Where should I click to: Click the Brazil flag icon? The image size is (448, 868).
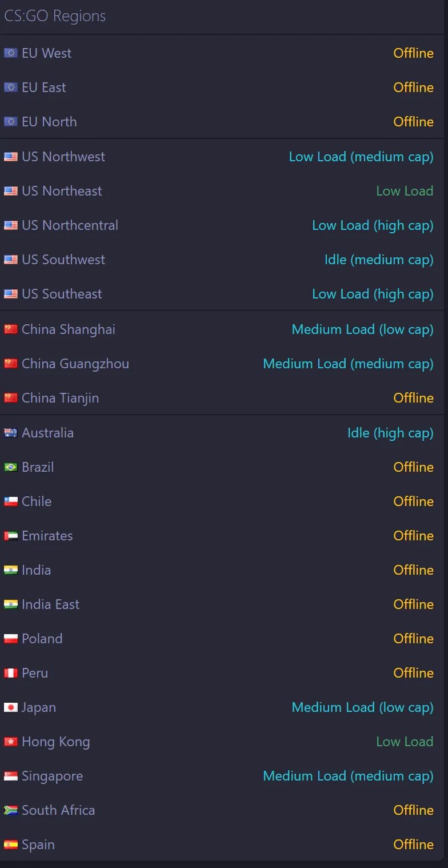tap(10, 467)
